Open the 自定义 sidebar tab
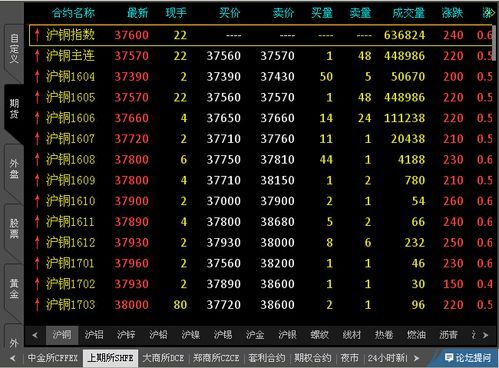 (x=14, y=49)
